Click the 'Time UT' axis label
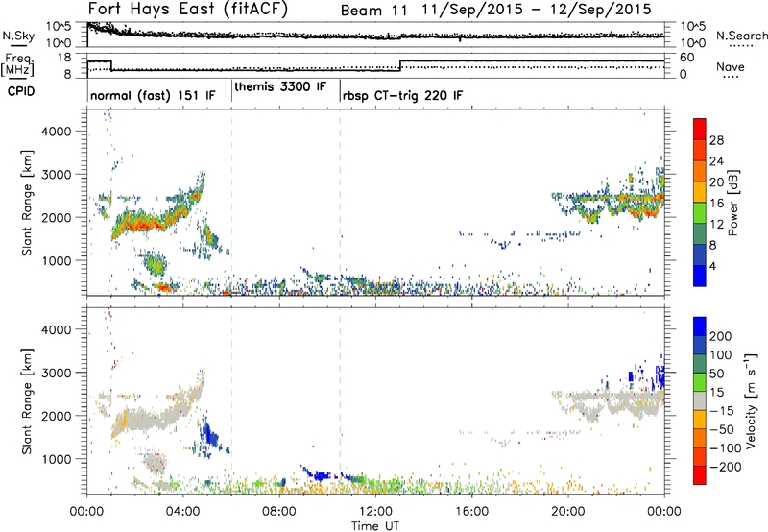768x532 pixels. click(375, 526)
